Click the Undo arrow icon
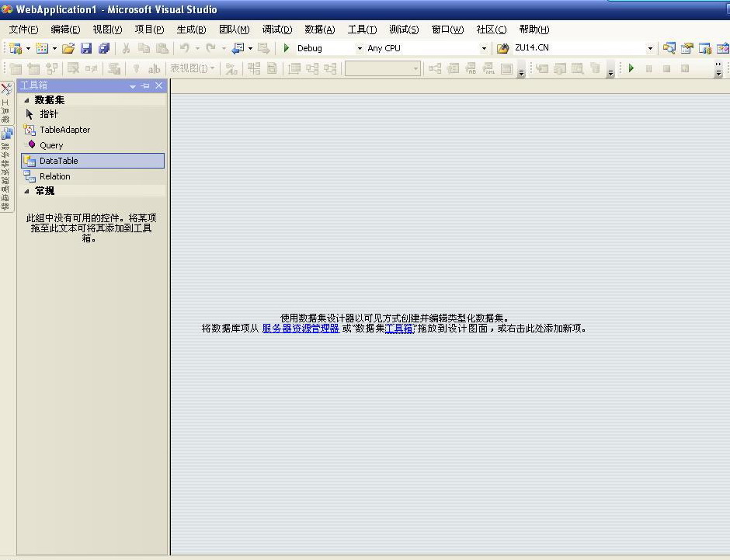This screenshot has height=560, width=730. 185,48
